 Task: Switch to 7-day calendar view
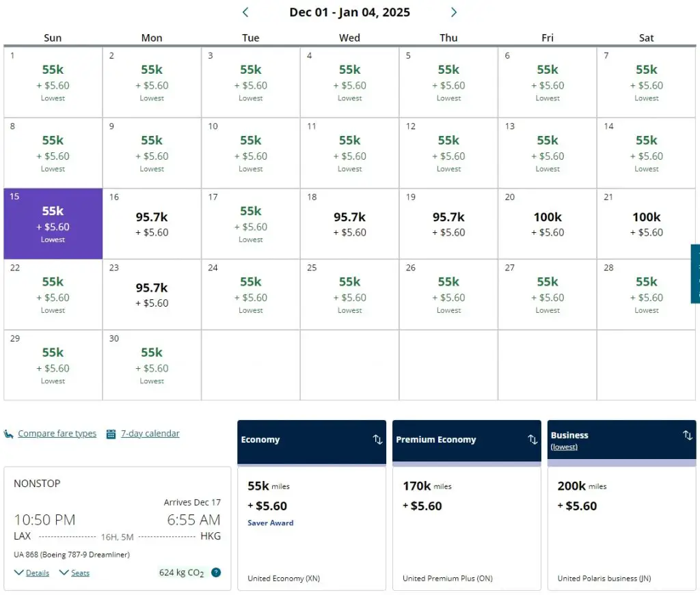click(150, 434)
